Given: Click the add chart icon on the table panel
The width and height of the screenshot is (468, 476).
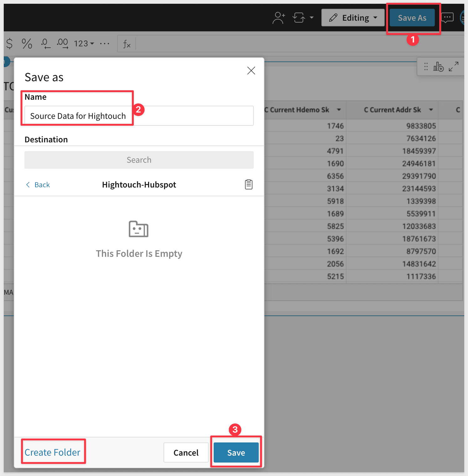Looking at the screenshot, I should (x=439, y=67).
